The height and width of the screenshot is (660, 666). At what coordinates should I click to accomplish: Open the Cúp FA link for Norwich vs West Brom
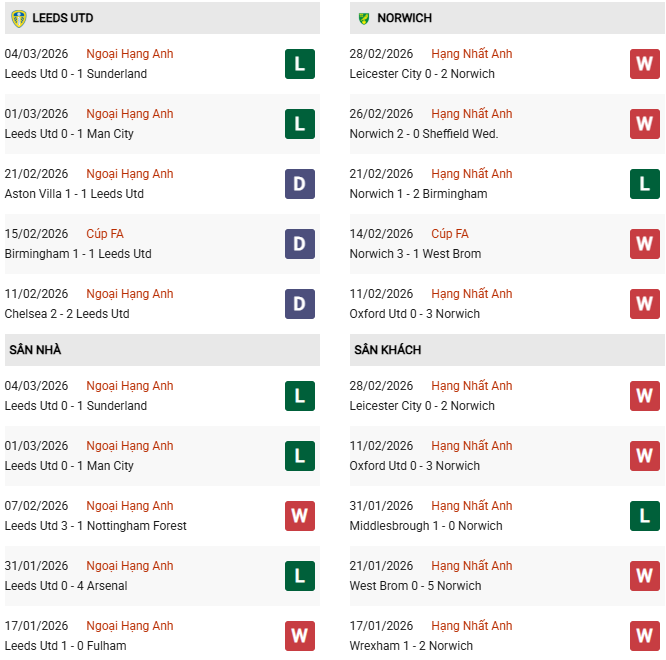(449, 234)
